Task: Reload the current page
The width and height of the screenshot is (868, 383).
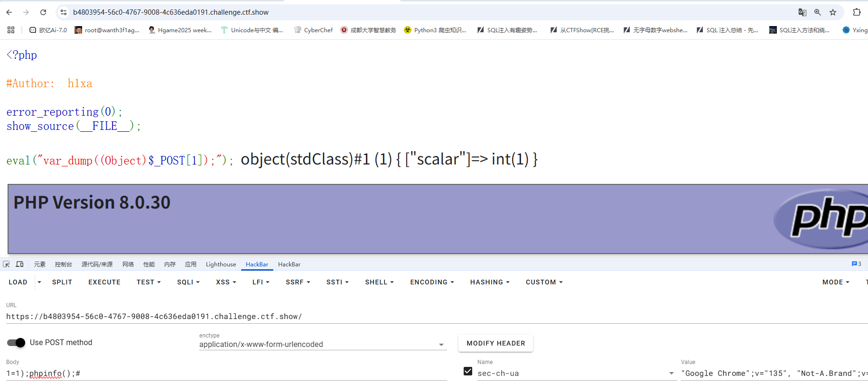Action: pyautogui.click(x=43, y=12)
